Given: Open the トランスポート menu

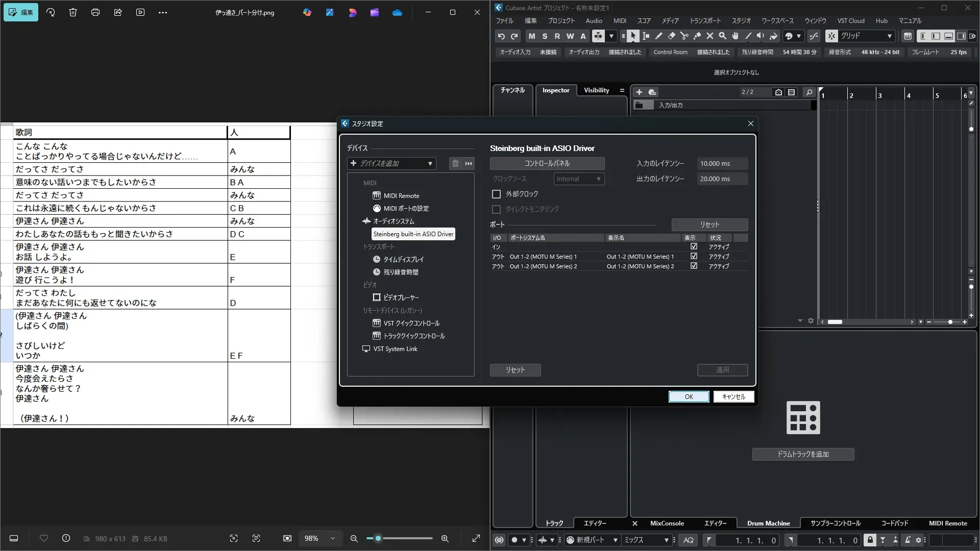Looking at the screenshot, I should tap(705, 21).
